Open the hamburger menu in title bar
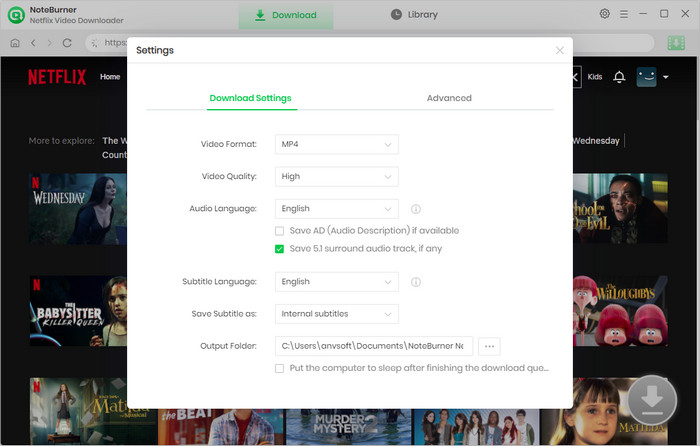The image size is (700, 446). click(624, 14)
